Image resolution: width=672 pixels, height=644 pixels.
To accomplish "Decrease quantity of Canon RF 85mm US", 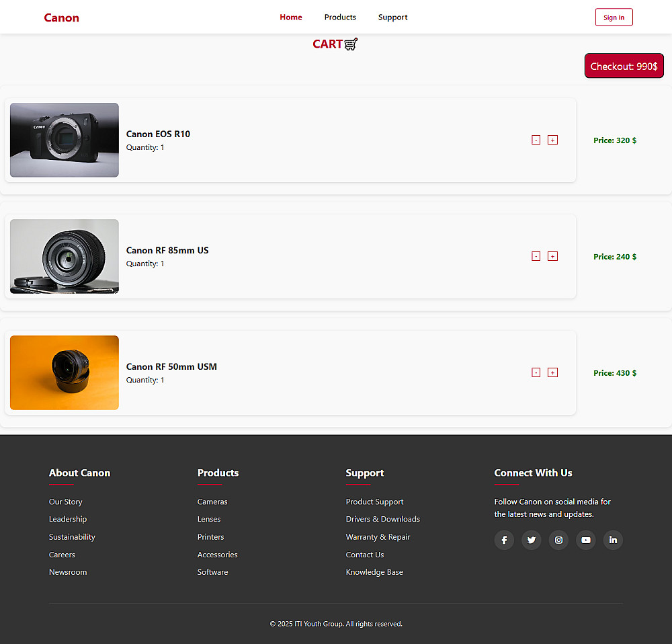I will point(536,256).
